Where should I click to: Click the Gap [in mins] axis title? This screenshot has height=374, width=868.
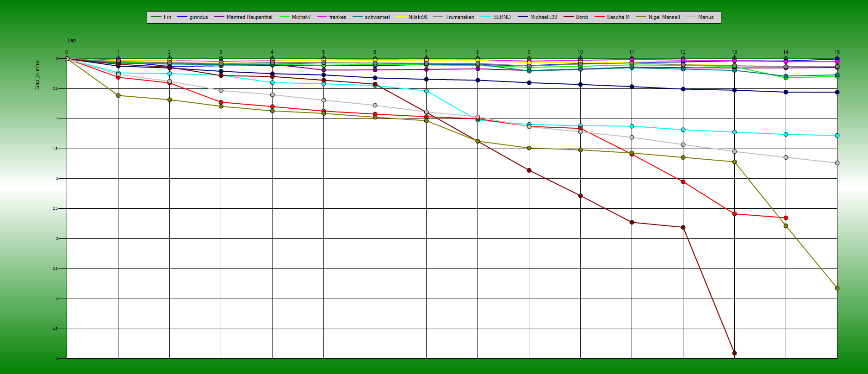pyautogui.click(x=37, y=74)
